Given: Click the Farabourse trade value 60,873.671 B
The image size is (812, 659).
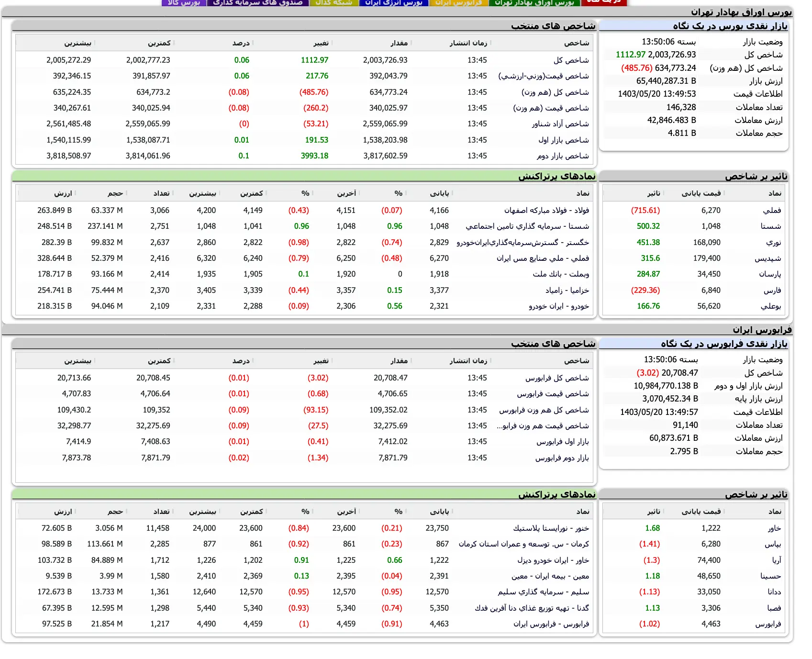Looking at the screenshot, I should pos(674,438).
